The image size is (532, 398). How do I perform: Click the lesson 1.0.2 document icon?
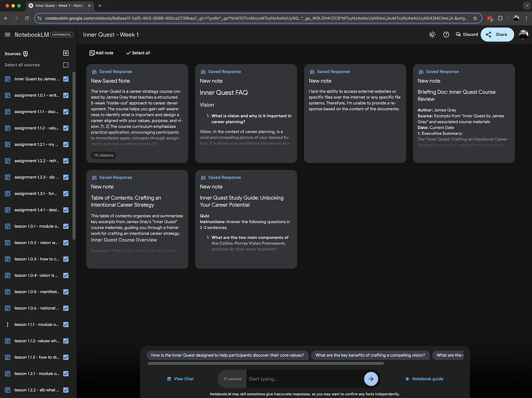click(x=8, y=243)
